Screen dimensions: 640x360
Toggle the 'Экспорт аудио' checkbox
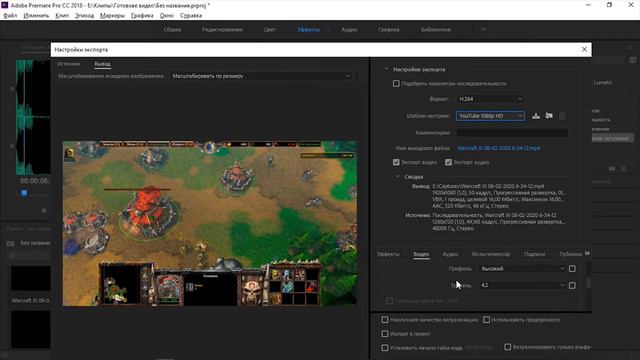[x=448, y=162]
